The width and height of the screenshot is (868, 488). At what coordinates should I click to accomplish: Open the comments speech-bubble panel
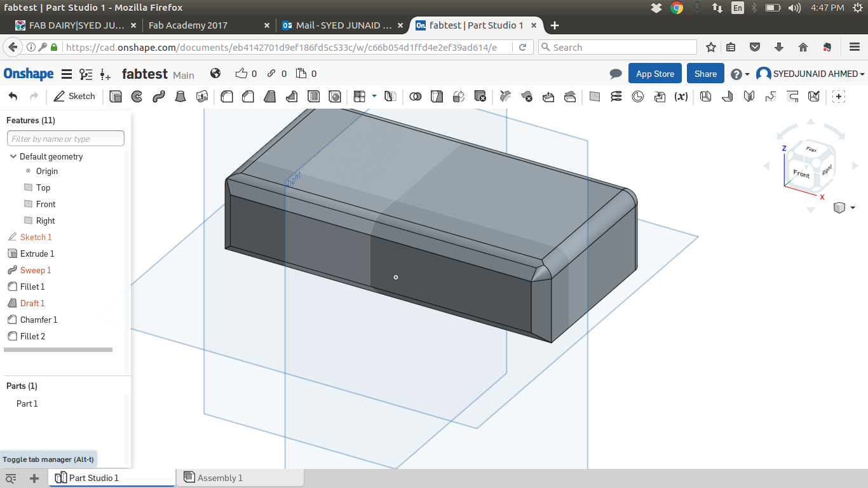pos(616,74)
